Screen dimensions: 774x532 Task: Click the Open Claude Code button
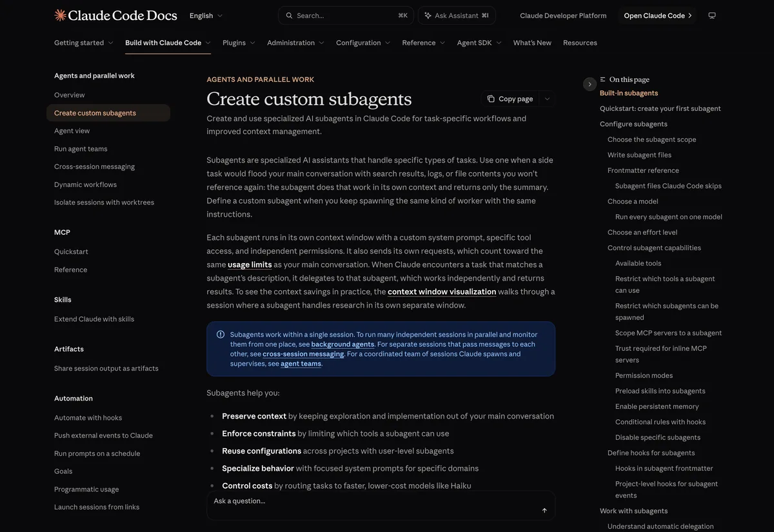pos(658,15)
